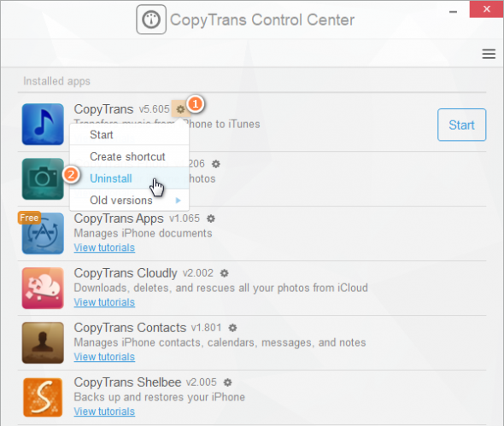504x426 pixels.
Task: Click the CopyTrans Control Center logo icon
Action: (x=151, y=20)
